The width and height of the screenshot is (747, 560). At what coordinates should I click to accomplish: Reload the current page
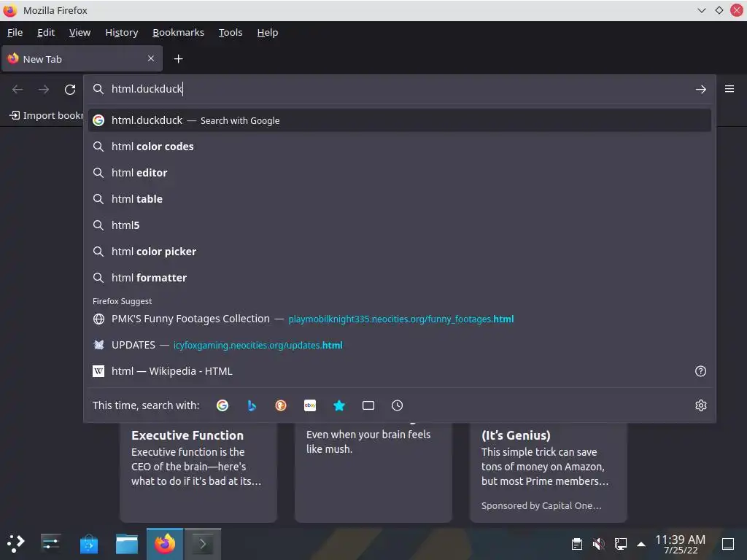70,89
